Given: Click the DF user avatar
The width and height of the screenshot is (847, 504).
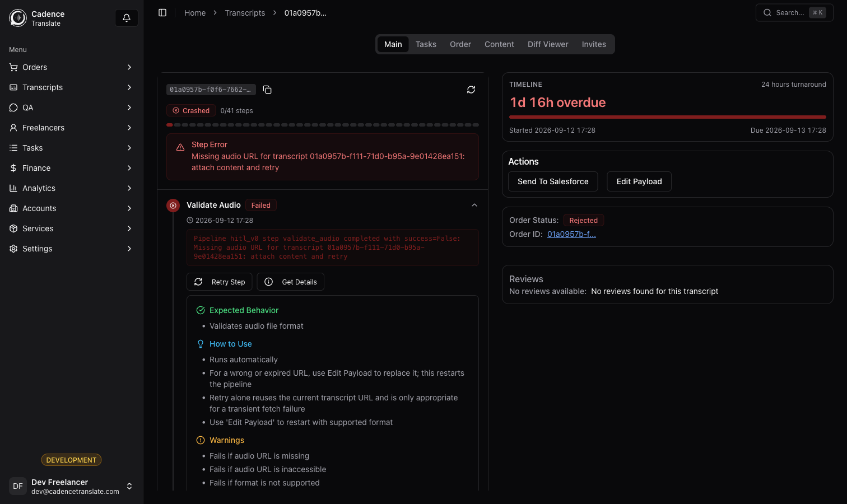Looking at the screenshot, I should tap(18, 486).
